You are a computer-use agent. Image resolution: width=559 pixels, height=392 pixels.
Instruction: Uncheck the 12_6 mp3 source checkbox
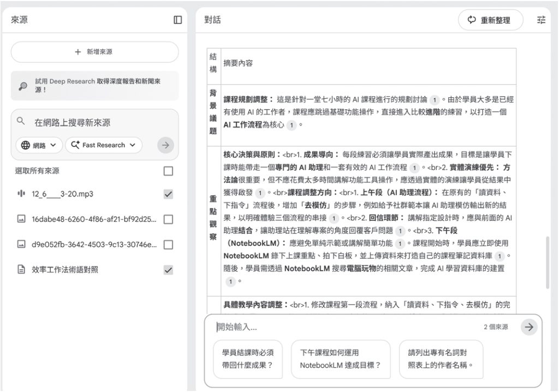tap(168, 194)
